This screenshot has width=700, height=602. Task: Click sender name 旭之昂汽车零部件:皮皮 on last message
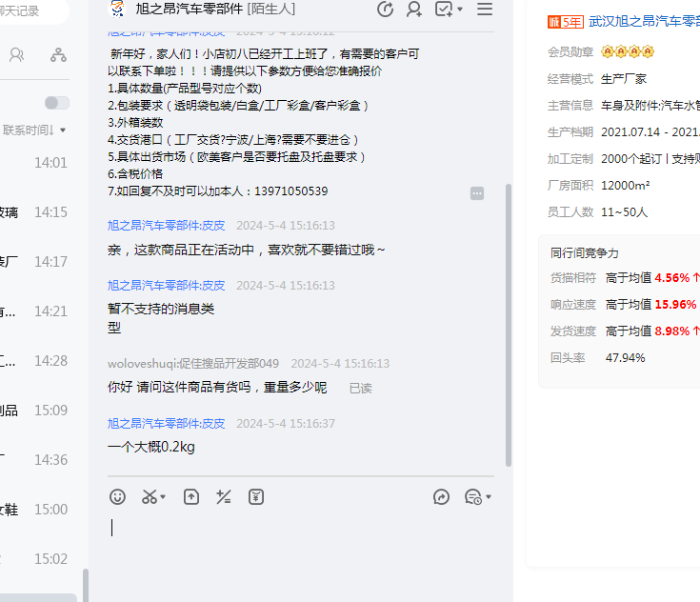point(166,423)
